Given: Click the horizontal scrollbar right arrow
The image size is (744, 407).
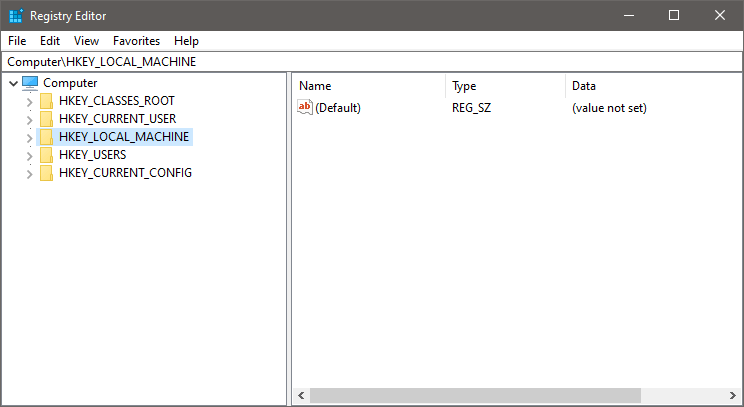Looking at the screenshot, I should click(733, 395).
